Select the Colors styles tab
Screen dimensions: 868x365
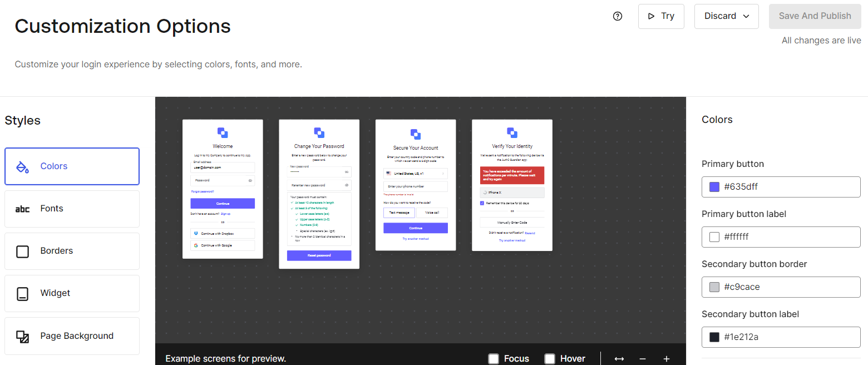[72, 166]
